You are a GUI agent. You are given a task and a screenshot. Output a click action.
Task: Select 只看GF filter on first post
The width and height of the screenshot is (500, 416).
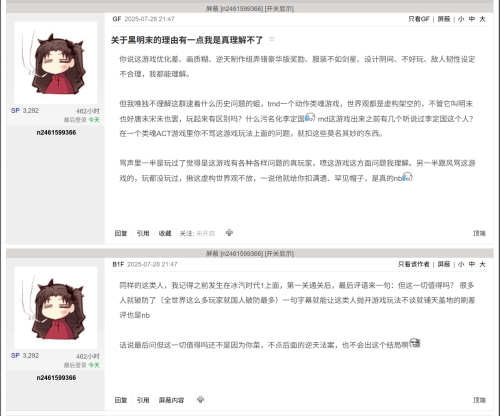click(419, 19)
